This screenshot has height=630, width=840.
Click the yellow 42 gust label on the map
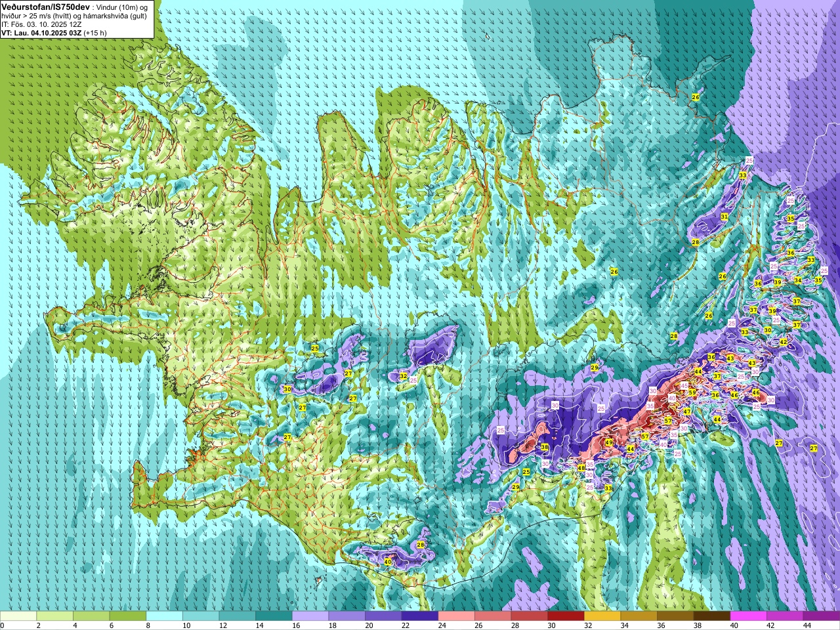point(784,342)
